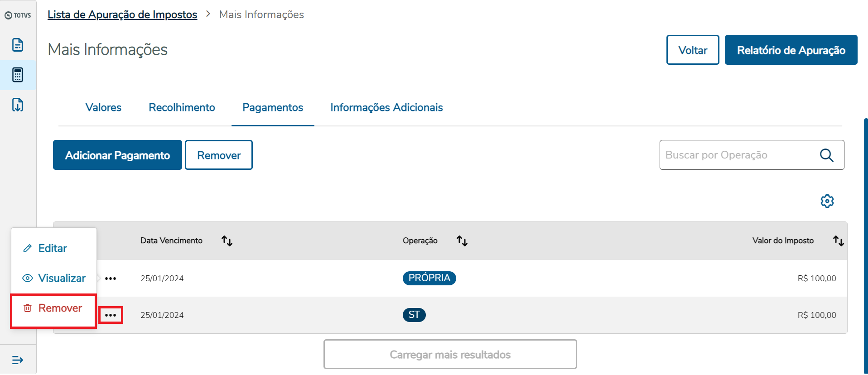Switch to the Valores tab
868x375 pixels.
click(x=103, y=107)
